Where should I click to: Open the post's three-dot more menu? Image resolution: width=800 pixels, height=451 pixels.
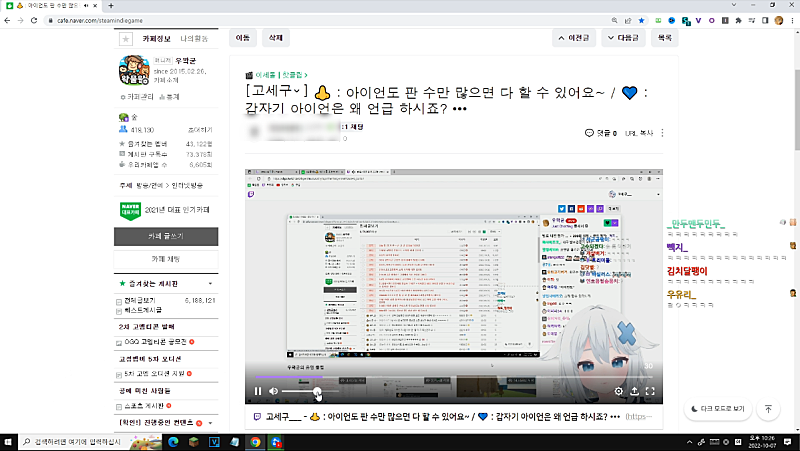pyautogui.click(x=662, y=133)
